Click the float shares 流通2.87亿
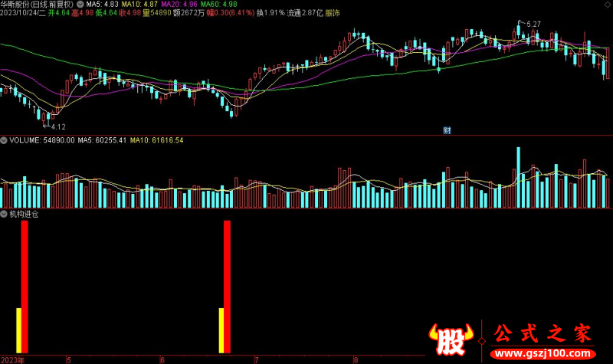This screenshot has width=613, height=364. [x=305, y=13]
